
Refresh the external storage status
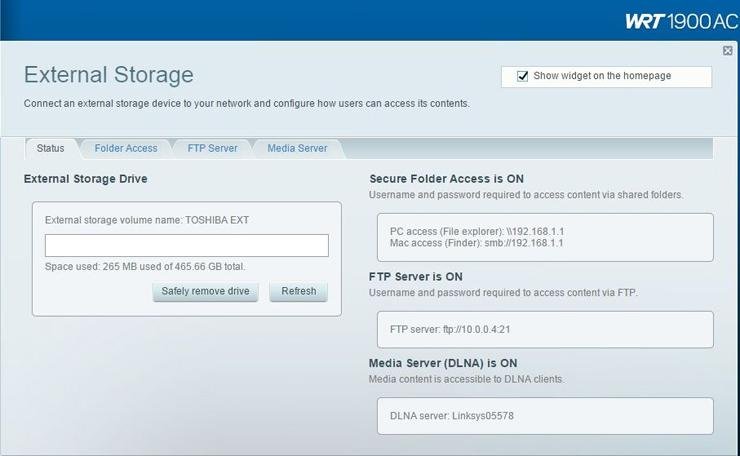point(298,291)
